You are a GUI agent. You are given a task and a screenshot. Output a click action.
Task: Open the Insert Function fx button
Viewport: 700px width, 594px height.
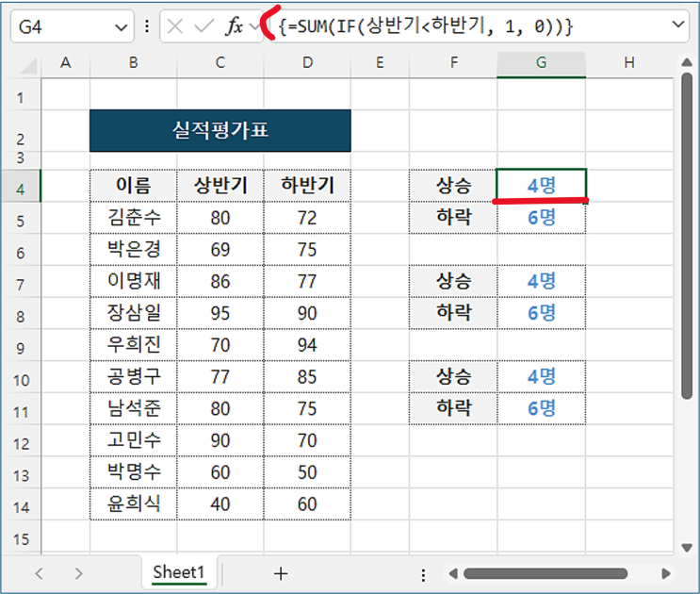click(x=235, y=26)
